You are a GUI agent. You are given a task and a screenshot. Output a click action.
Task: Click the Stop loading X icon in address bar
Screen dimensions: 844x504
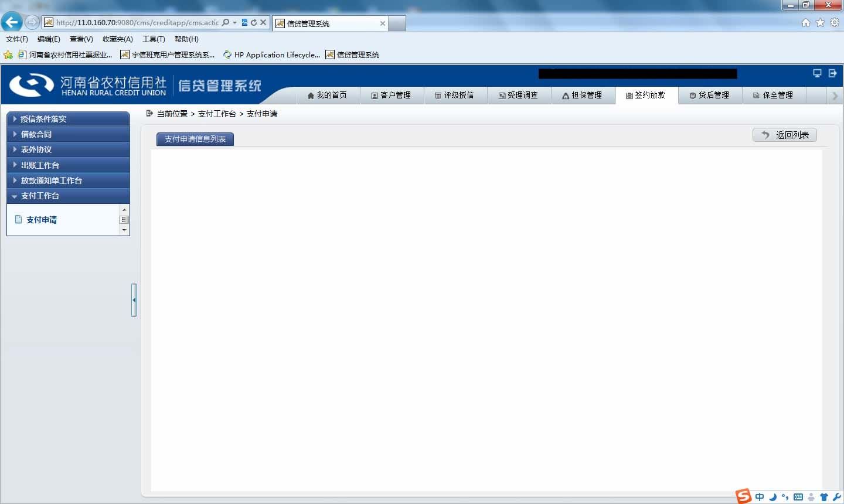pos(263,22)
